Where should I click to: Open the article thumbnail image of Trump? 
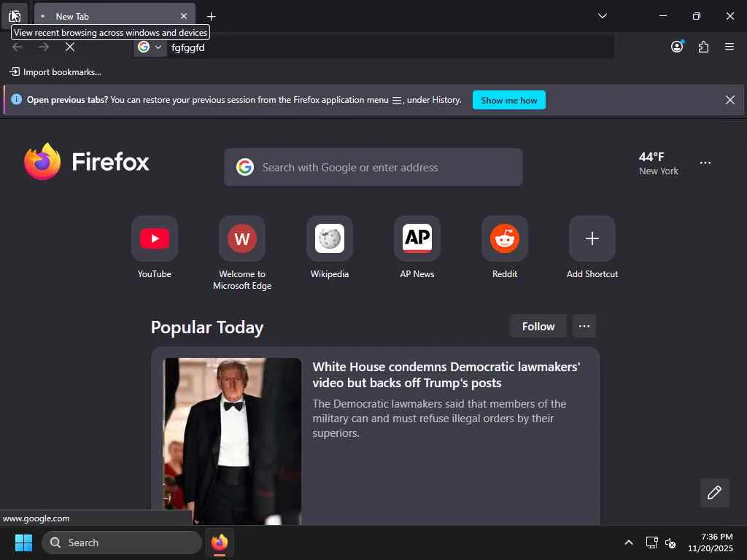(232, 441)
